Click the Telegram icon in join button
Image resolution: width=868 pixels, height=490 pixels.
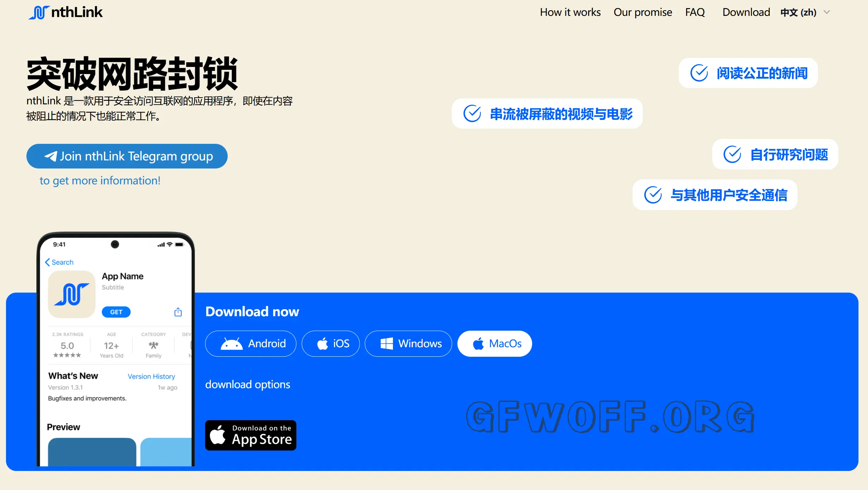point(50,156)
